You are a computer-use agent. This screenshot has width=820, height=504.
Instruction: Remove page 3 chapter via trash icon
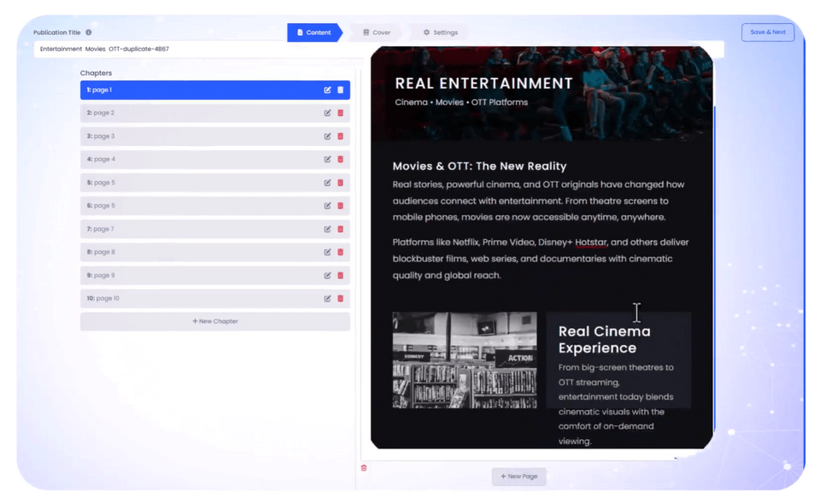tap(341, 137)
